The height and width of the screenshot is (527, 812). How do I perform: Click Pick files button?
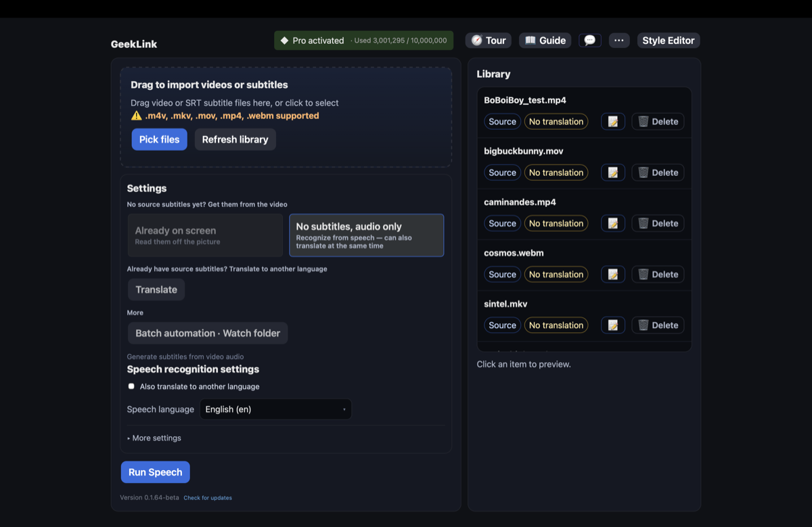[159, 139]
